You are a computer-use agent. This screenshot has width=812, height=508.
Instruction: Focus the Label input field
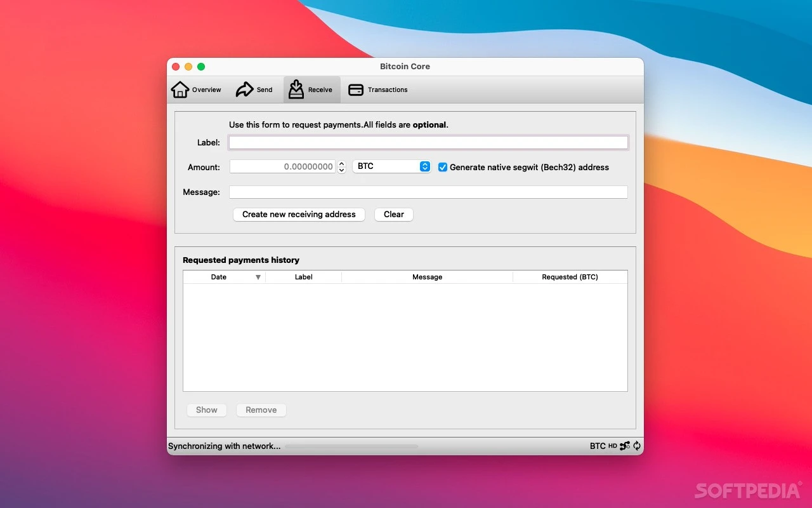click(x=428, y=142)
